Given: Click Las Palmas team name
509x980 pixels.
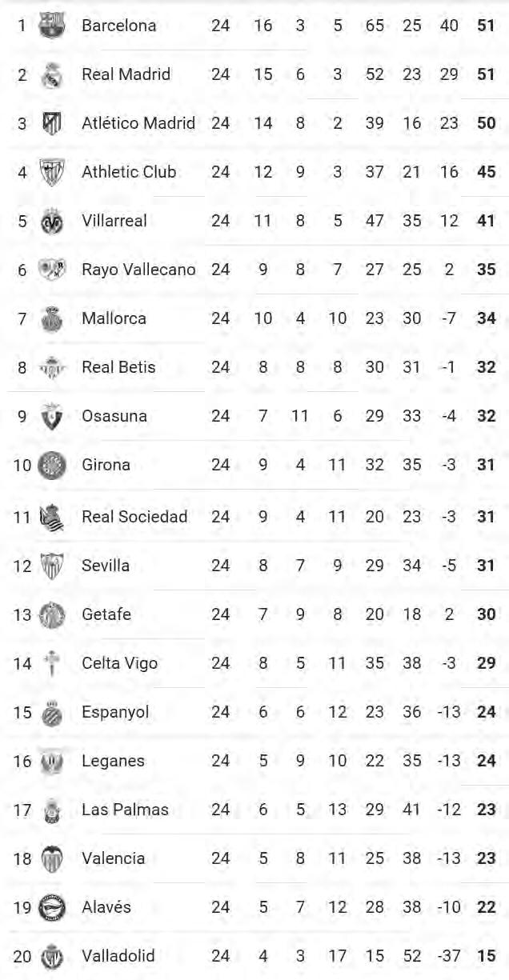Looking at the screenshot, I should pyautogui.click(x=125, y=810).
